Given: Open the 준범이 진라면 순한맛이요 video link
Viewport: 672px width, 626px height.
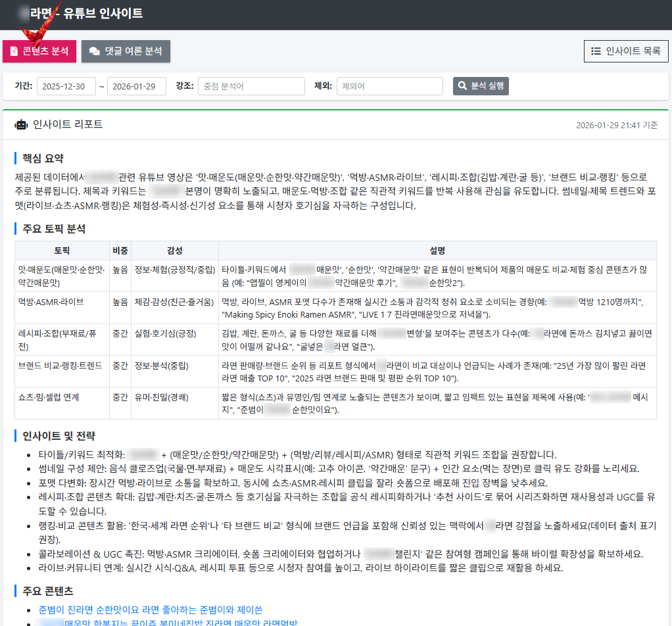Looking at the screenshot, I should coord(151,610).
